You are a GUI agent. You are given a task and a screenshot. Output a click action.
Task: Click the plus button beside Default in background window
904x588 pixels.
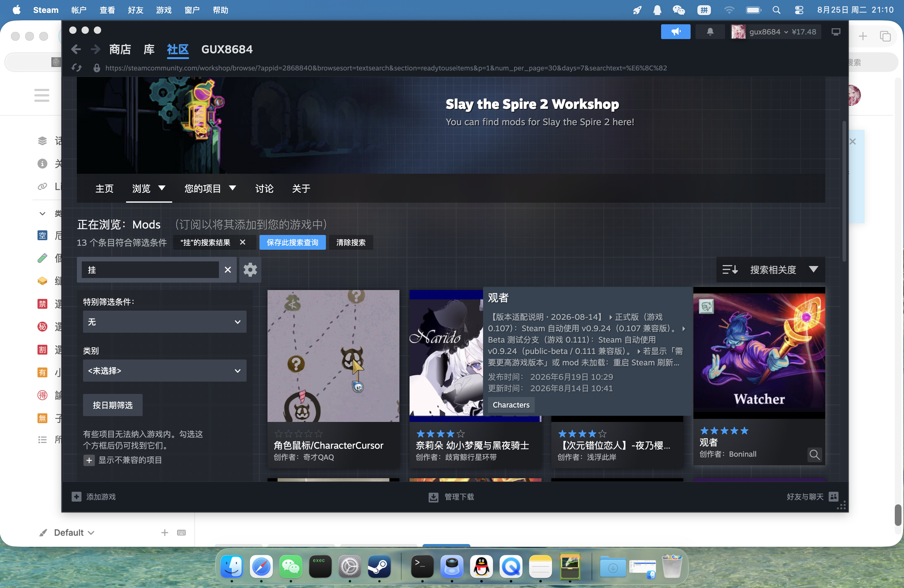(165, 533)
